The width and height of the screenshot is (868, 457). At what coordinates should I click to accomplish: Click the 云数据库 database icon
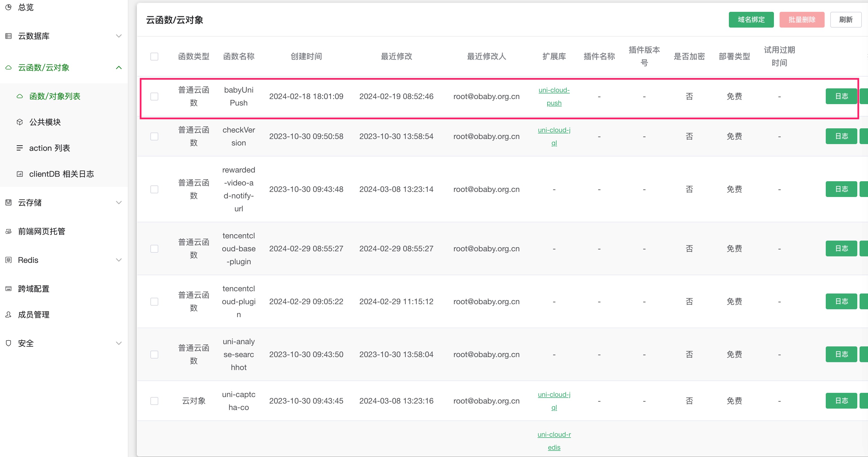pyautogui.click(x=8, y=36)
